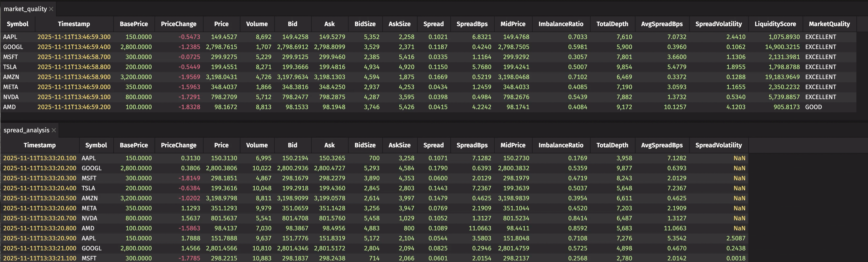Select the spread_analysis tab
Image resolution: width=868 pixels, height=262 pixels.
click(x=26, y=130)
